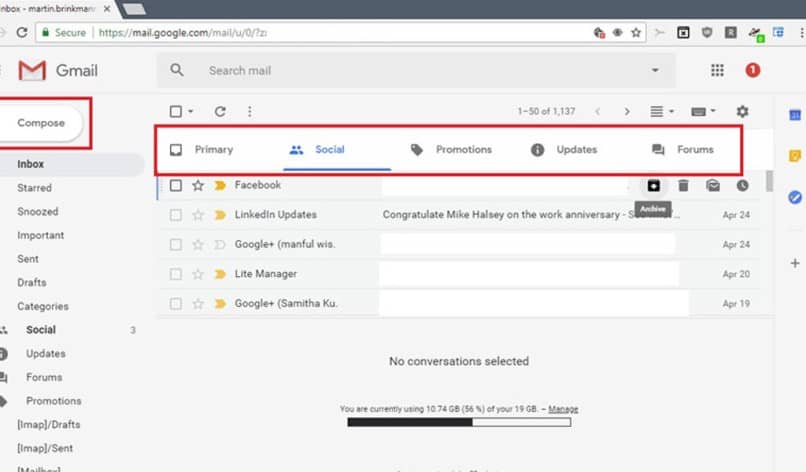The width and height of the screenshot is (806, 472).
Task: Open the Chrome menu at toolbar end
Action: [801, 32]
